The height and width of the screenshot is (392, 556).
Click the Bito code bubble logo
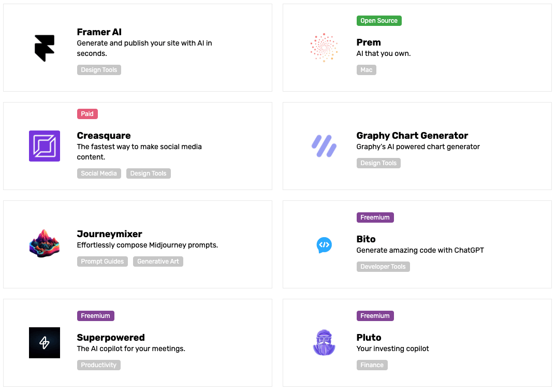click(324, 244)
